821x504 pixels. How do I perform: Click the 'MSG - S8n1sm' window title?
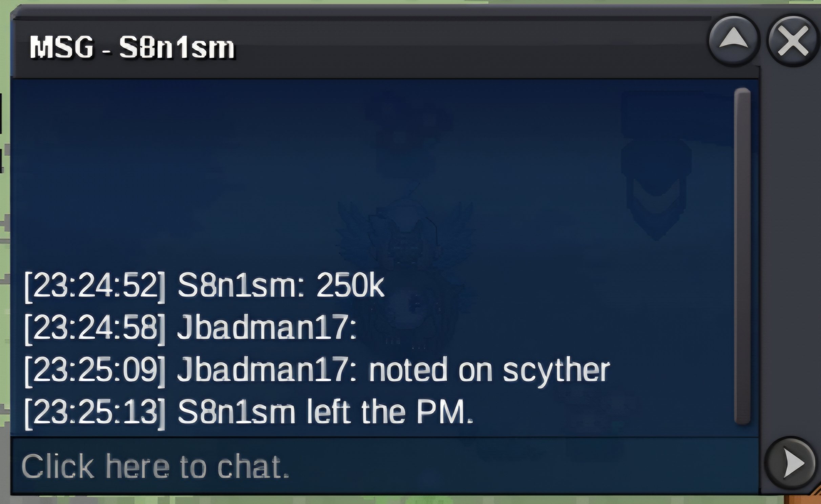click(x=132, y=47)
